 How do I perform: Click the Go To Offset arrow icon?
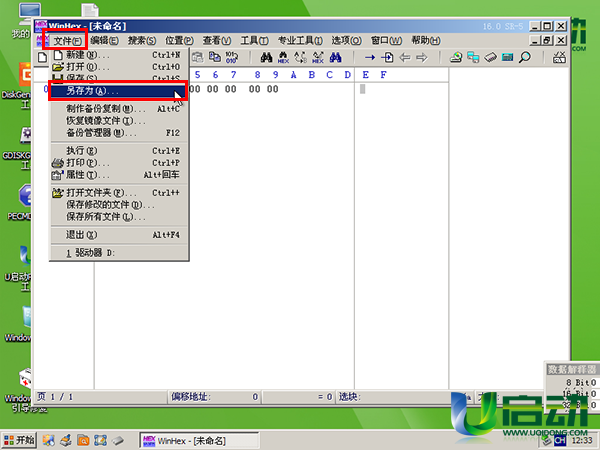tap(370, 58)
